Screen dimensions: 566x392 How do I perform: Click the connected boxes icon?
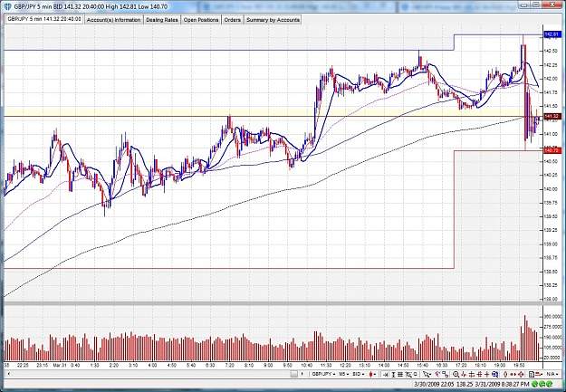446,374
